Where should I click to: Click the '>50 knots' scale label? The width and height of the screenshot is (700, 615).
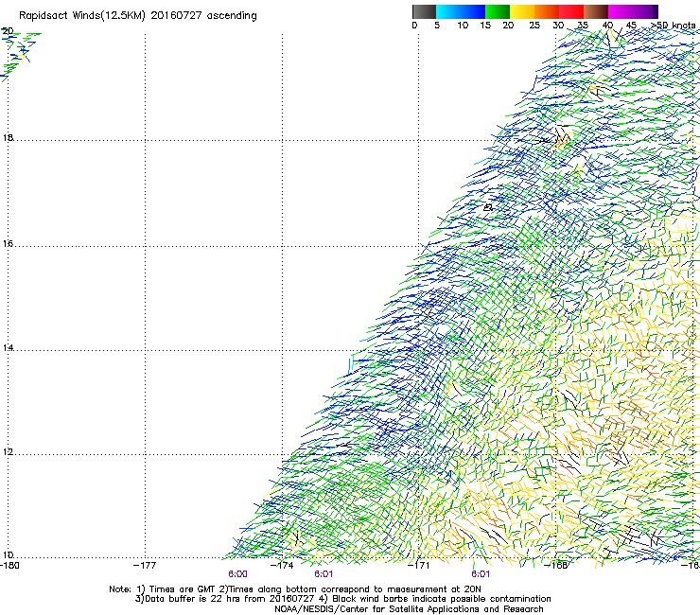pos(673,26)
